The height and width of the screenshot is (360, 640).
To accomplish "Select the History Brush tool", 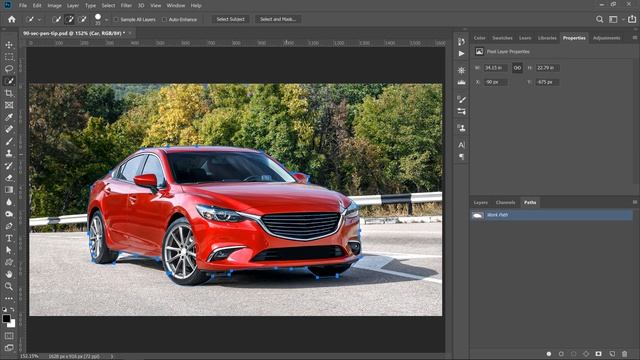I will click(x=9, y=165).
